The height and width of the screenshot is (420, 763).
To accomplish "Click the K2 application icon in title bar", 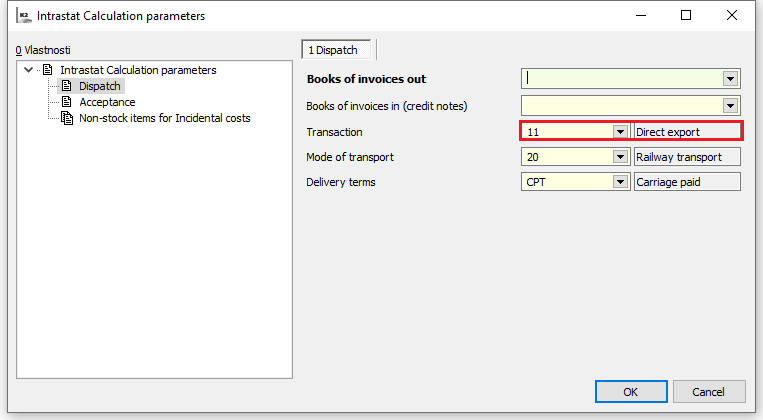I will click(19, 16).
